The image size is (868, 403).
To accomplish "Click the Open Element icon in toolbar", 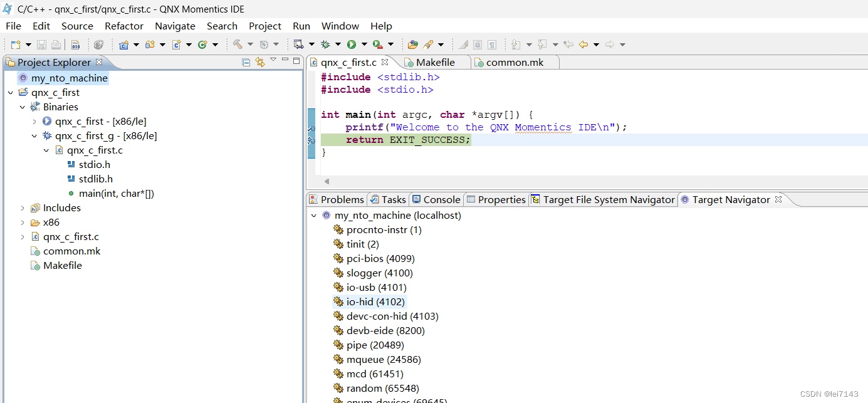I will (x=413, y=44).
